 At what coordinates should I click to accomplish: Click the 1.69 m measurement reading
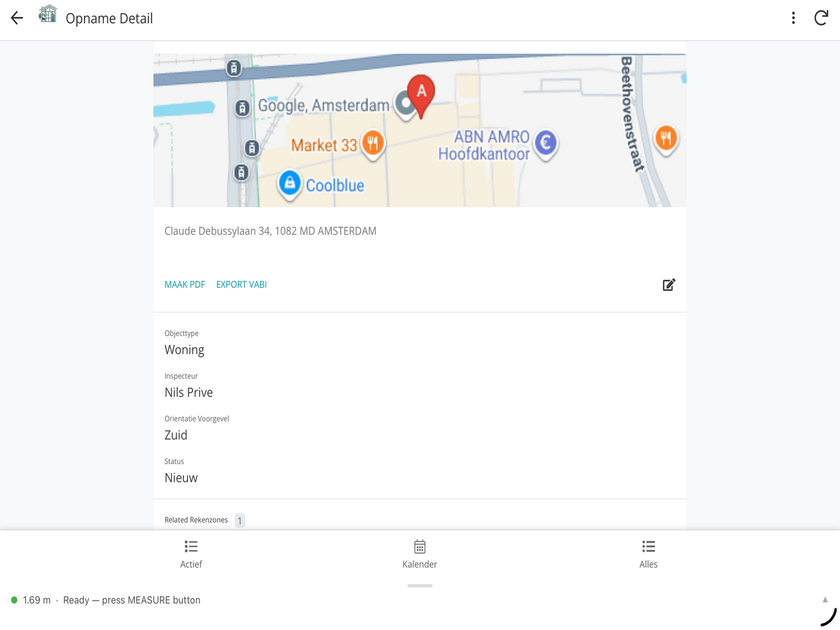coord(37,600)
